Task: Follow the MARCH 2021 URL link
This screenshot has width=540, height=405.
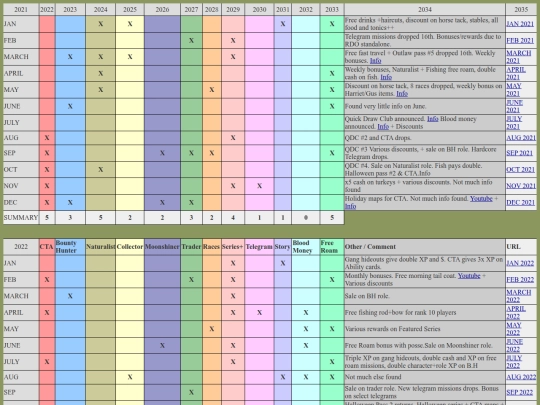Action: [519, 57]
